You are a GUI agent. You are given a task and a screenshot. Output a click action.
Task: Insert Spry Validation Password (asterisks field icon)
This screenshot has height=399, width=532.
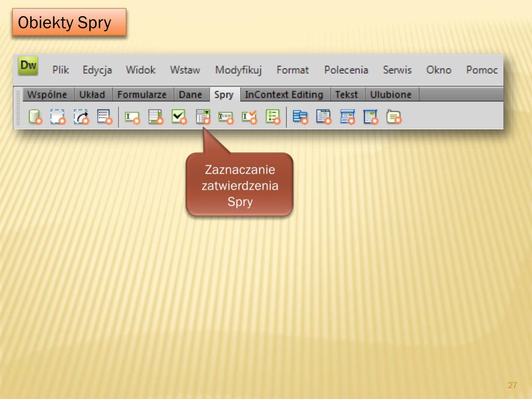pyautogui.click(x=226, y=118)
